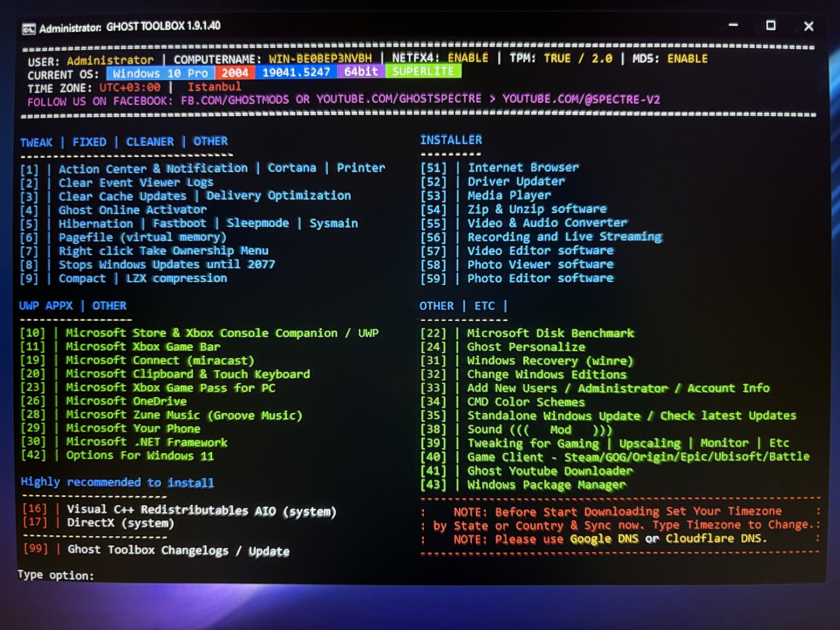Select 'Recording and Live Streaming' entry

(x=565, y=237)
